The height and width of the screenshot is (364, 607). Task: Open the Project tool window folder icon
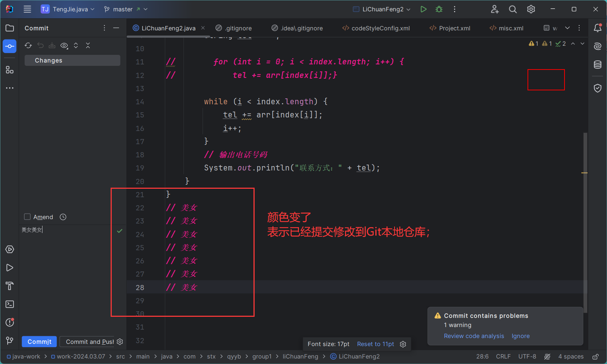point(10,28)
